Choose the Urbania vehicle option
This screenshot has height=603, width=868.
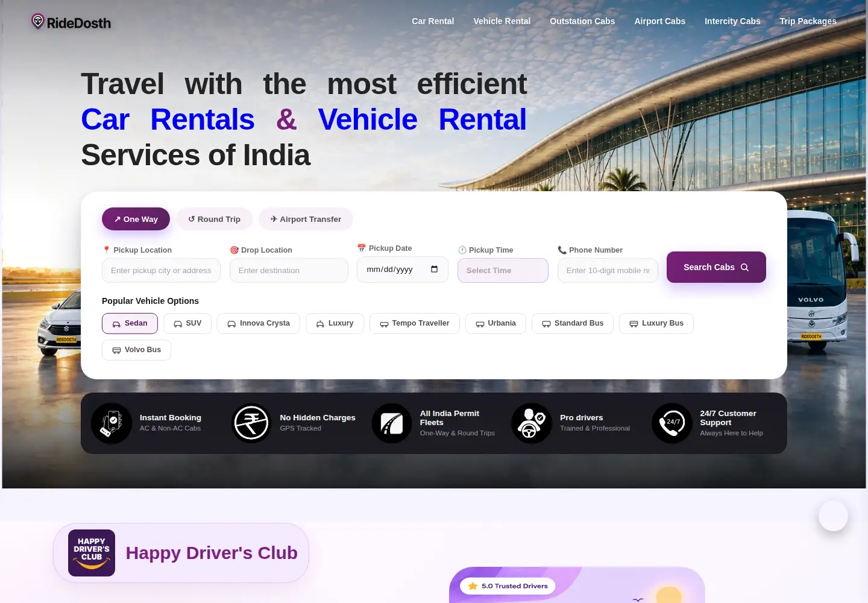click(x=495, y=323)
